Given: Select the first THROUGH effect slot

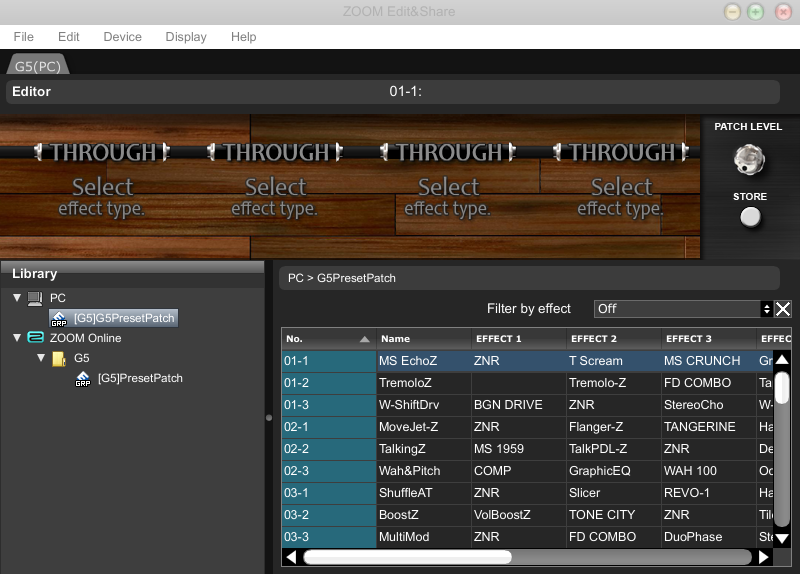Looking at the screenshot, I should click(x=102, y=152).
